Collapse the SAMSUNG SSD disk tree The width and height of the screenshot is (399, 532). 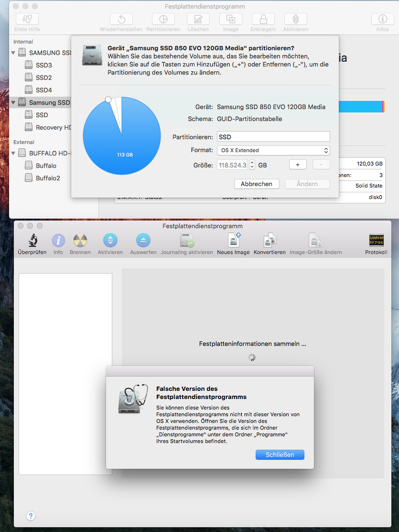pos(13,53)
